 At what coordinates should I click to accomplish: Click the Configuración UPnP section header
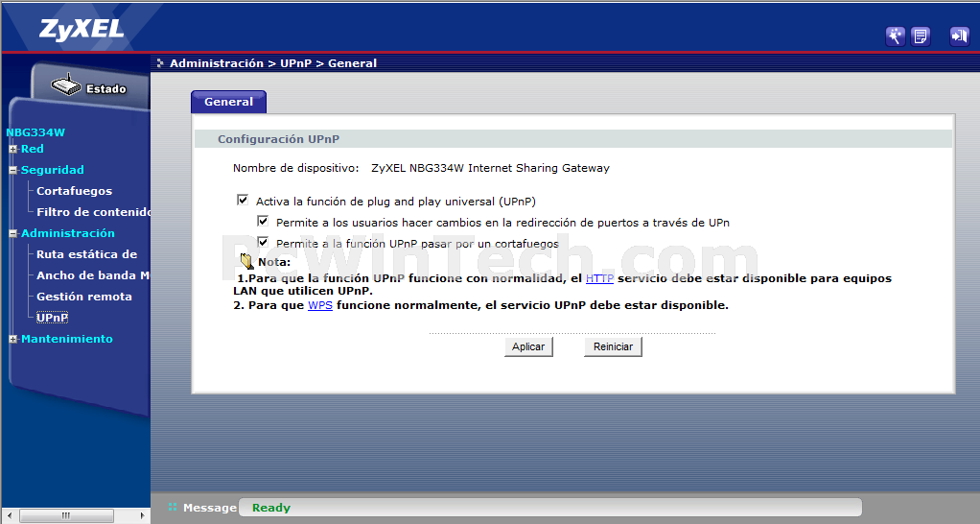point(278,139)
